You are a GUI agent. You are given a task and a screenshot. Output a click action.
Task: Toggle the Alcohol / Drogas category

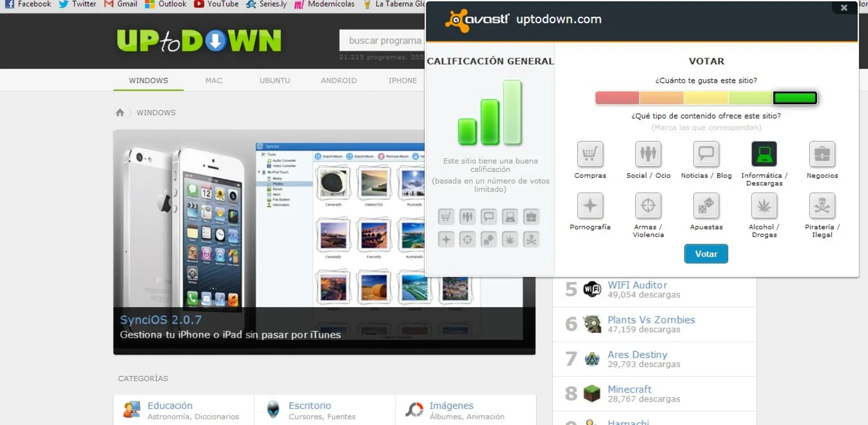pyautogui.click(x=764, y=206)
